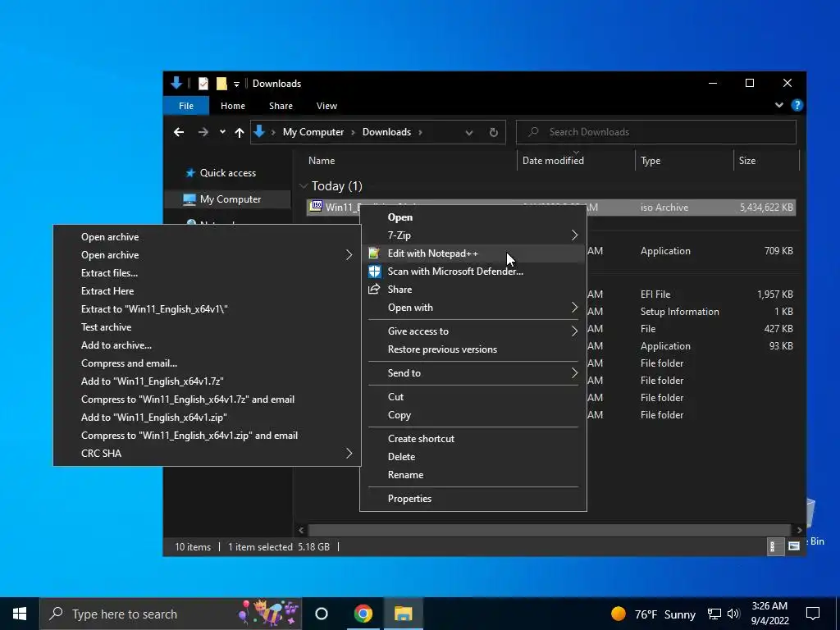Choose Cut from the context menu
This screenshot has width=840, height=630.
pos(474,397)
